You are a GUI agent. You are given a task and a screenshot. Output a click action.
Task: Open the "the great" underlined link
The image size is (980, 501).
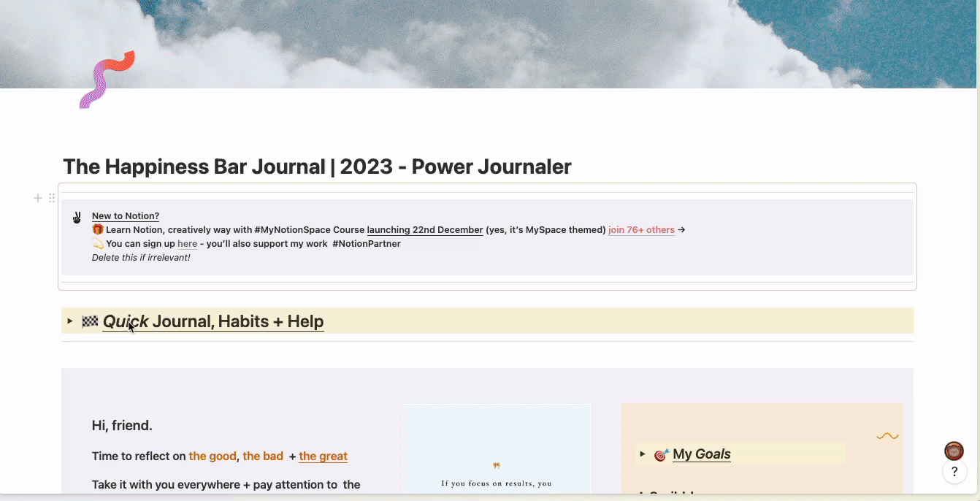pos(323,456)
